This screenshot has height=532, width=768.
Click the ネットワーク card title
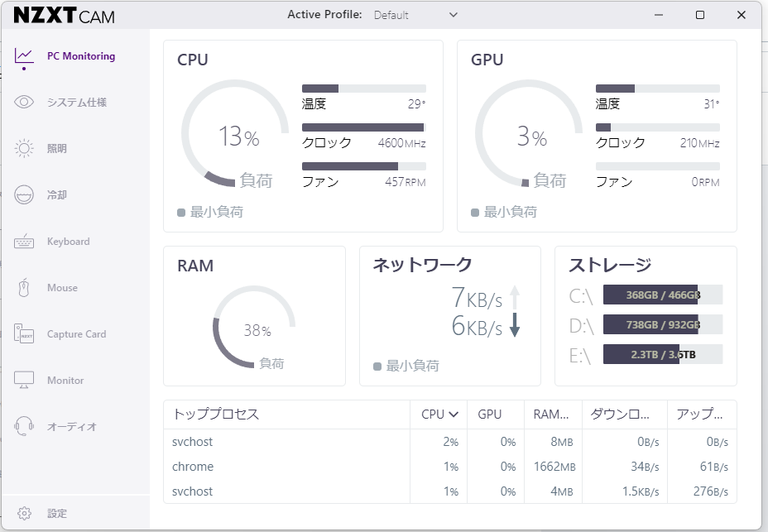coord(422,265)
